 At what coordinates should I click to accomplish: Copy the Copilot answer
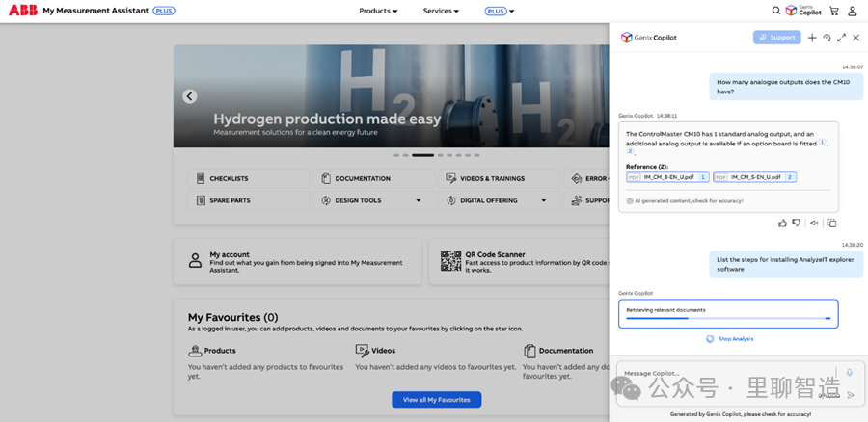(832, 223)
